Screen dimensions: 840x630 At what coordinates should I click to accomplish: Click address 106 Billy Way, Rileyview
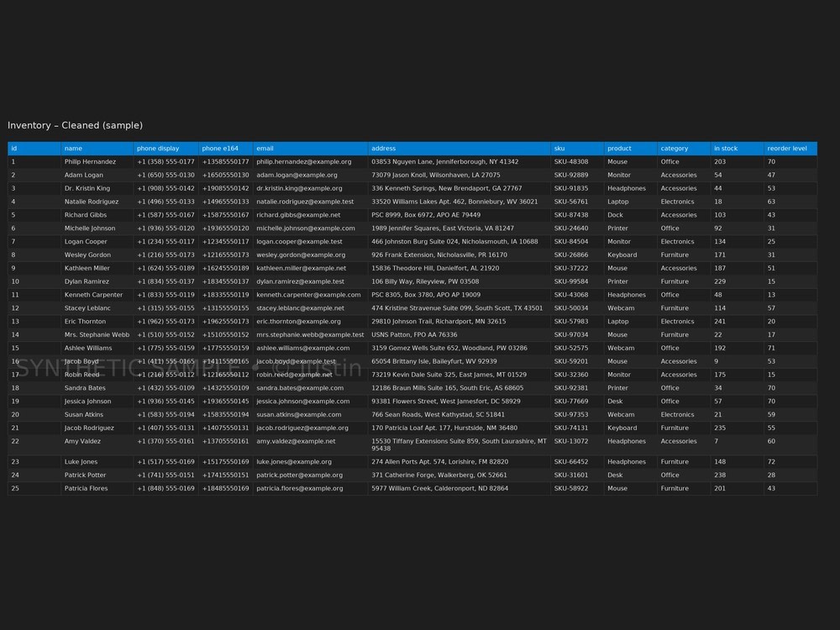click(459, 281)
